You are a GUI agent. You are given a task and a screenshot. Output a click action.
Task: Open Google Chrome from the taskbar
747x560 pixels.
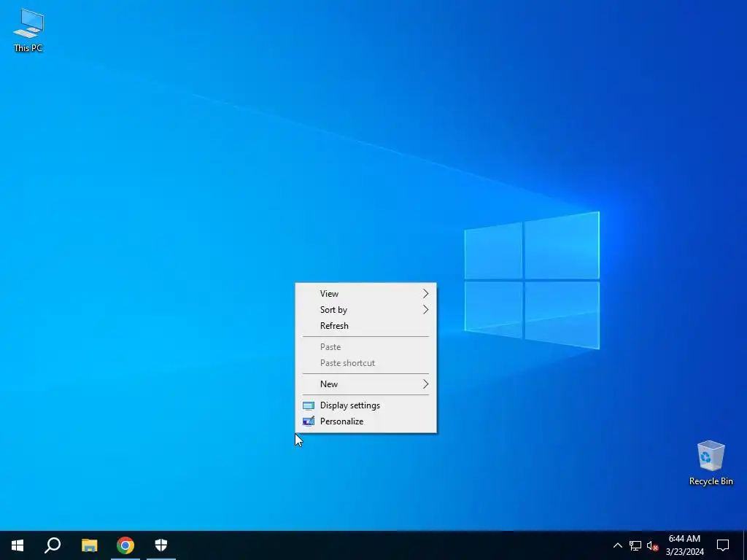(x=125, y=545)
